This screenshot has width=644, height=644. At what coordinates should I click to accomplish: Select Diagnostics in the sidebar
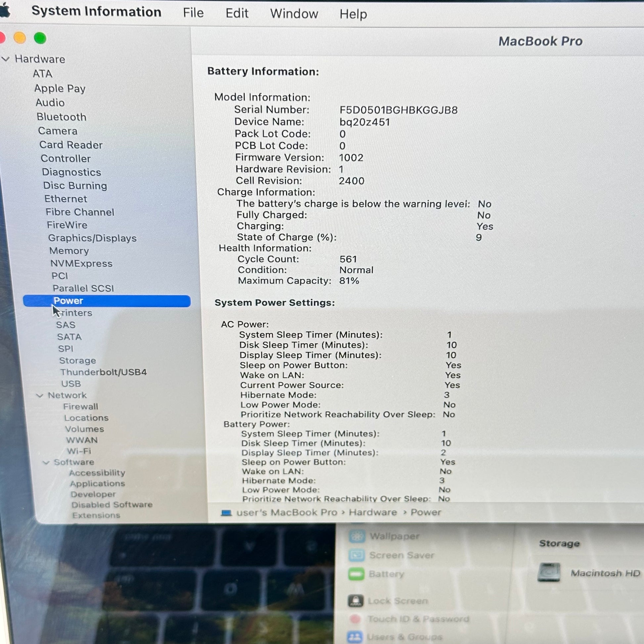[71, 172]
